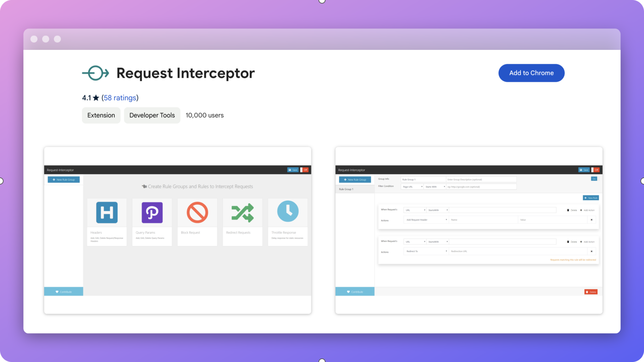Open the Starts With filter condition dropdown
The height and width of the screenshot is (362, 644).
(x=435, y=187)
